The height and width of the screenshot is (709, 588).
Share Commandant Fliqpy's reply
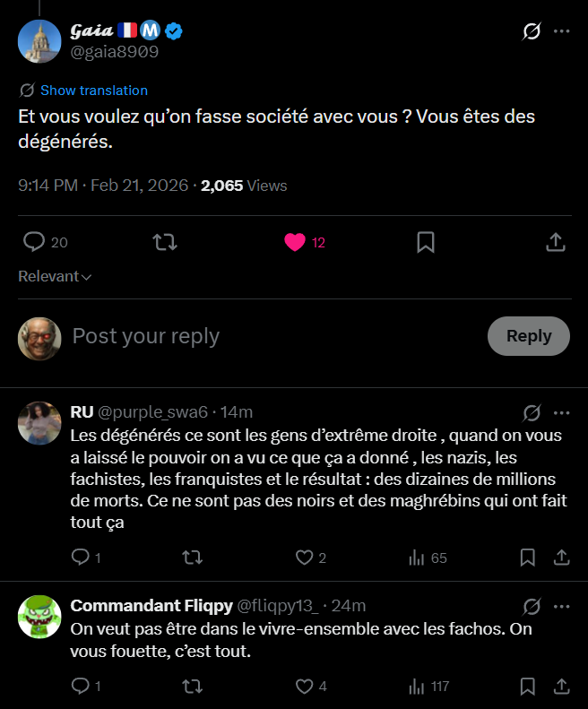[562, 687]
